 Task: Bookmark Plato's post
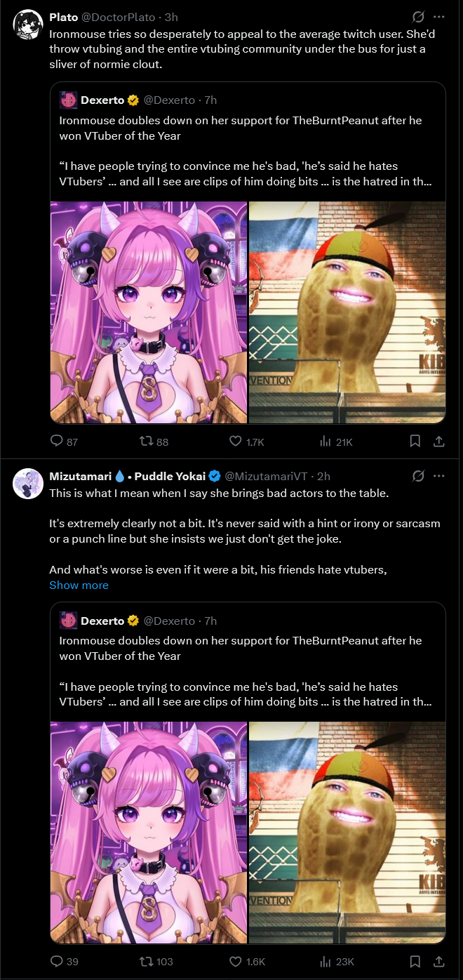pos(415,441)
